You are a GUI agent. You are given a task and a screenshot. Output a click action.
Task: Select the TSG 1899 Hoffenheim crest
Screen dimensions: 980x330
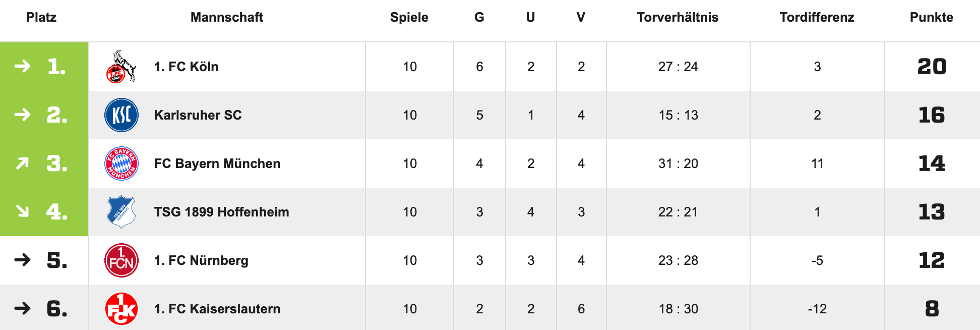pyautogui.click(x=121, y=212)
